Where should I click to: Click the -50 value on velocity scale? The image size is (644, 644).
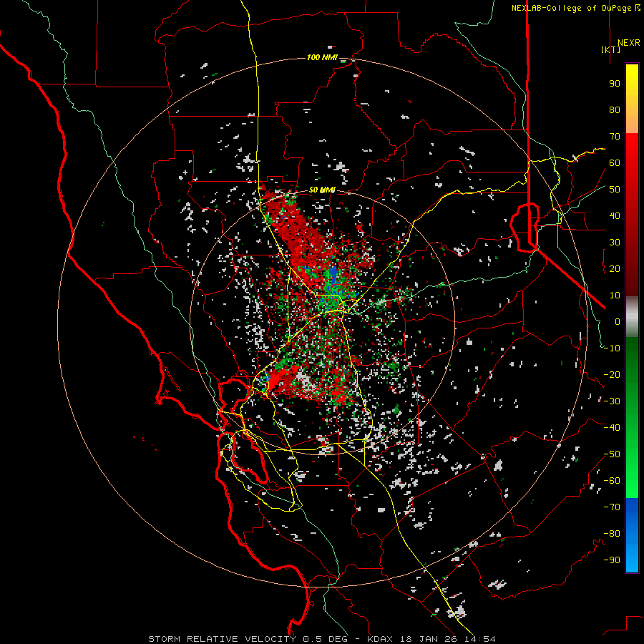pos(612,454)
